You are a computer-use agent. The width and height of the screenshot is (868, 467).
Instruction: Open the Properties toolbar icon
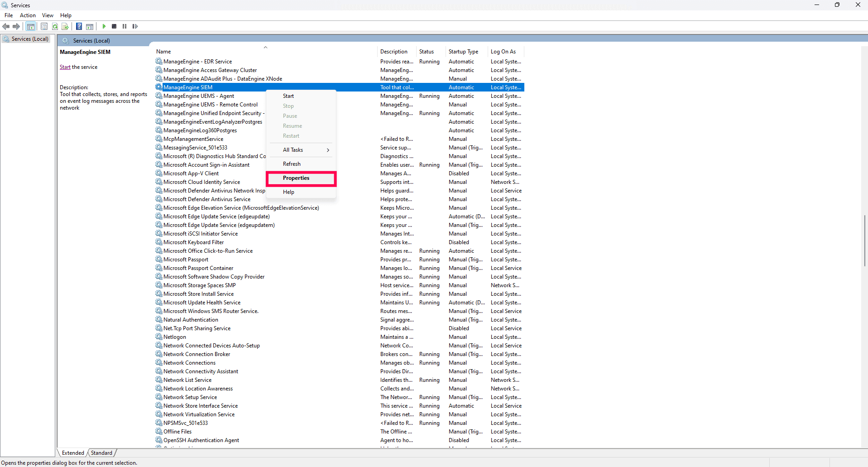(x=44, y=26)
